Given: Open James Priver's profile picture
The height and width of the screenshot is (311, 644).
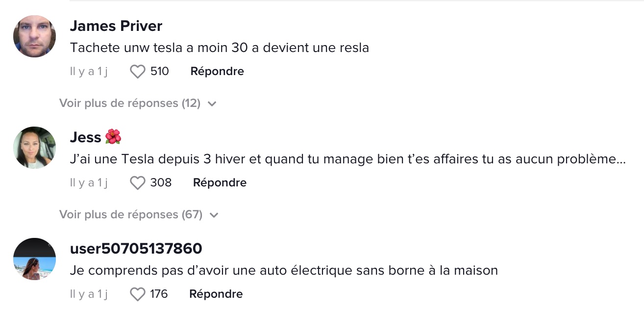Looking at the screenshot, I should click(x=34, y=36).
